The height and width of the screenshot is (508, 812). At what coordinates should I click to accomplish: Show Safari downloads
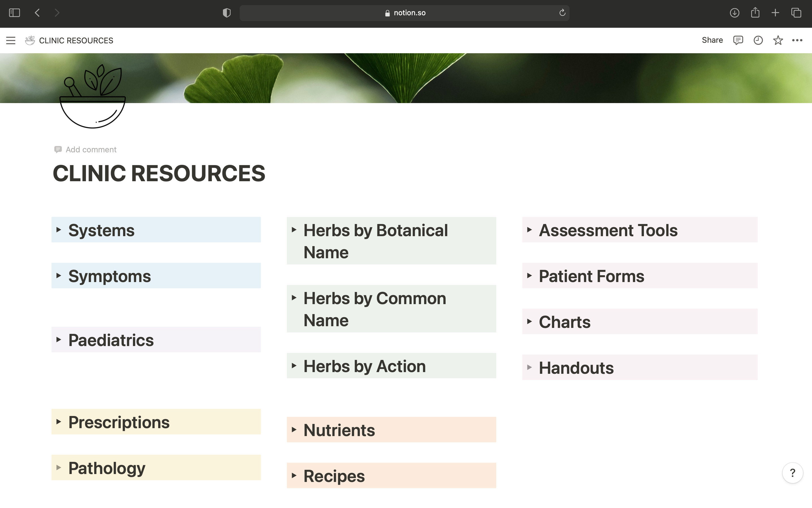734,13
